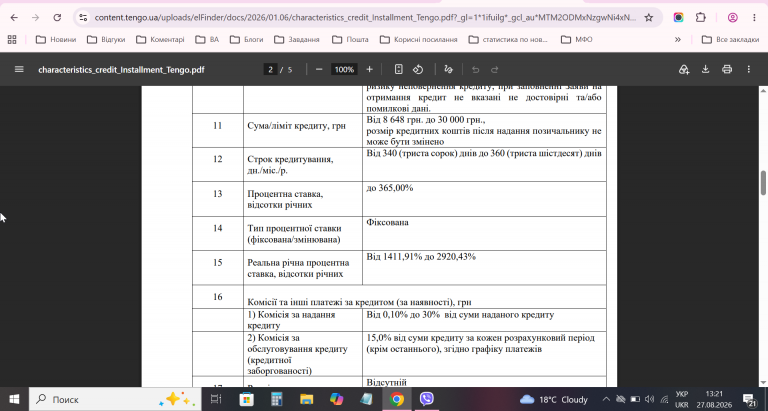Open the Все закладки folder
The height and width of the screenshot is (411, 768).
click(730, 40)
